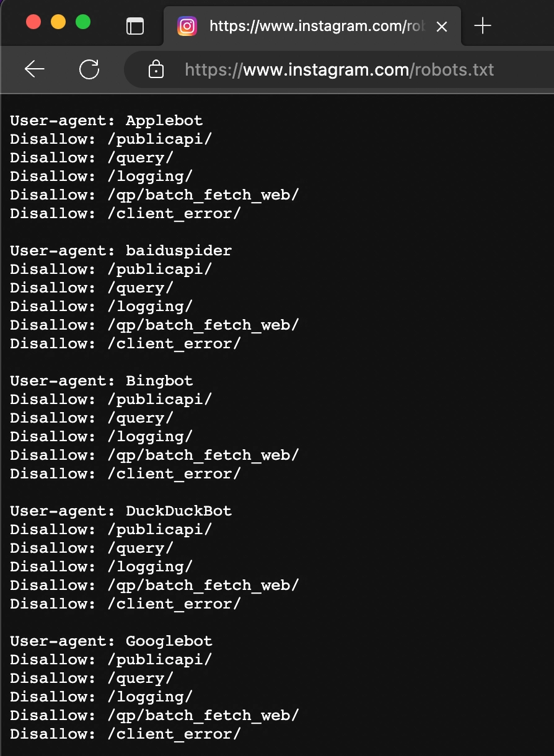This screenshot has height=756, width=554.
Task: Reload the robots.txt page
Action: (x=89, y=69)
